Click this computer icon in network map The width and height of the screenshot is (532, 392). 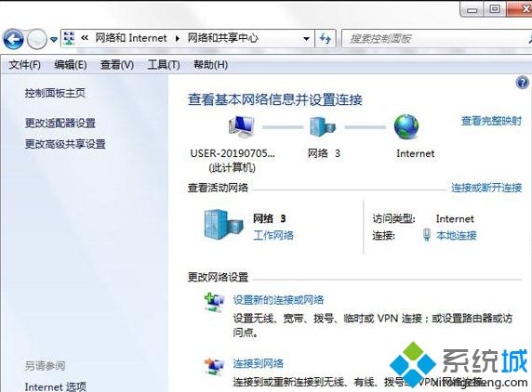pos(241,126)
